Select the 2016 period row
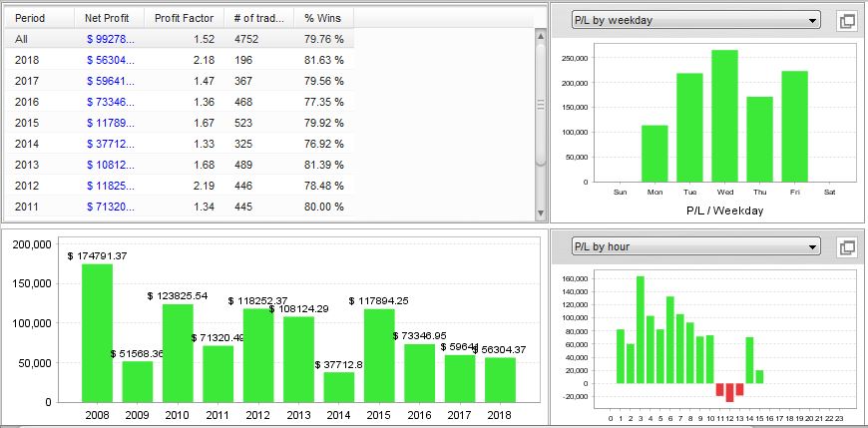Image resolution: width=868 pixels, height=428 pixels. click(x=180, y=102)
